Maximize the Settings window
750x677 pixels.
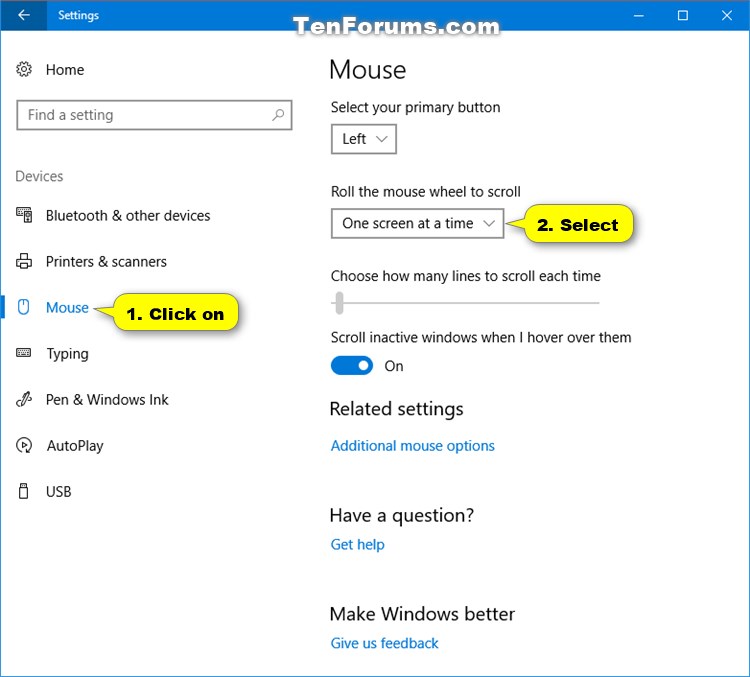click(683, 15)
